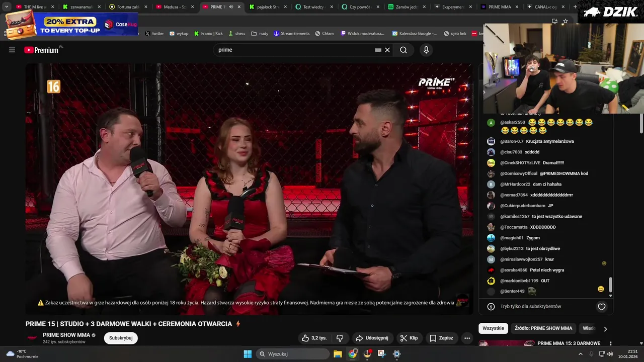Start voice search with the microphone
644x362 pixels.
426,50
